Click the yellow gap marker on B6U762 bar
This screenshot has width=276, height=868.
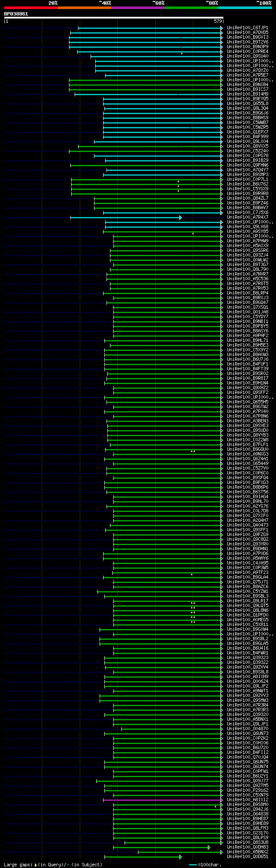(x=178, y=186)
